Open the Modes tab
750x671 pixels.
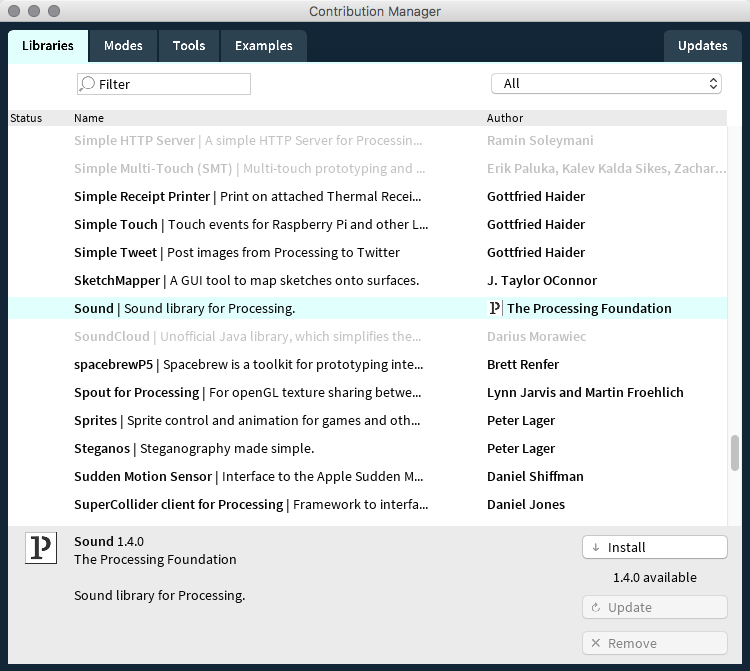123,45
